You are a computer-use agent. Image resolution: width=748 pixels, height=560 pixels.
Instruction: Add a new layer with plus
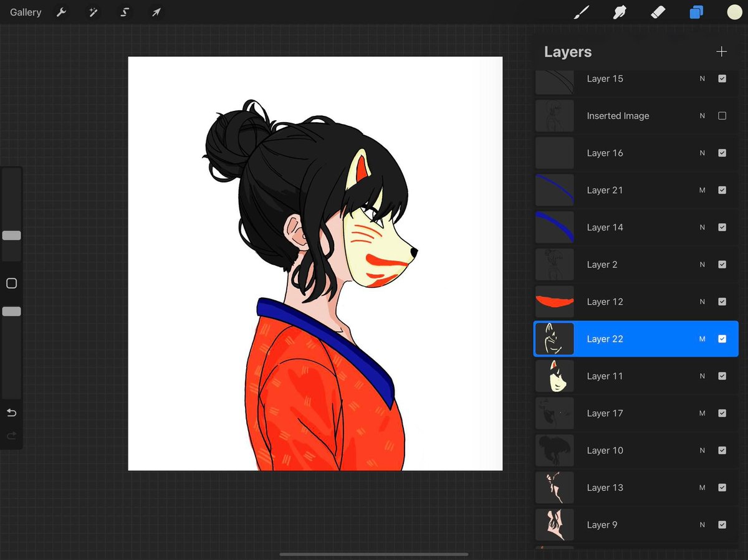point(721,52)
